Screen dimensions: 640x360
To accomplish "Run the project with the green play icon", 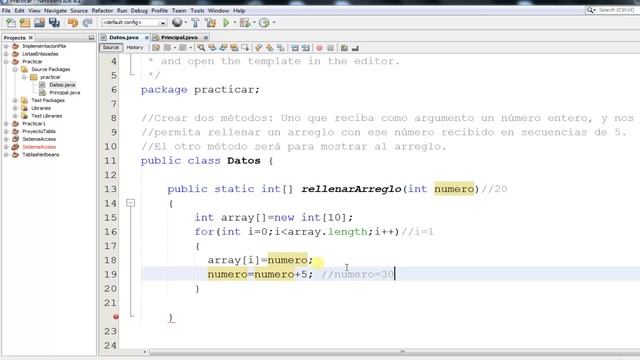I will pos(226,23).
